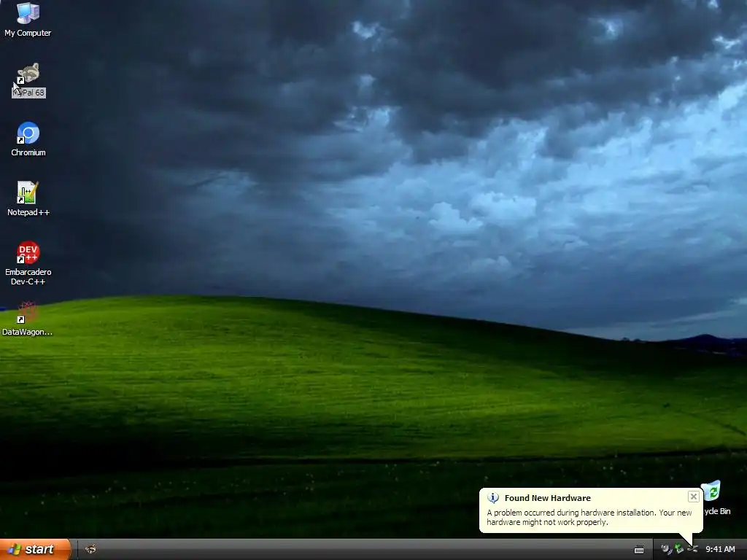Close the Found New Hardware balloon
Image resolution: width=747 pixels, height=560 pixels.
[694, 497]
